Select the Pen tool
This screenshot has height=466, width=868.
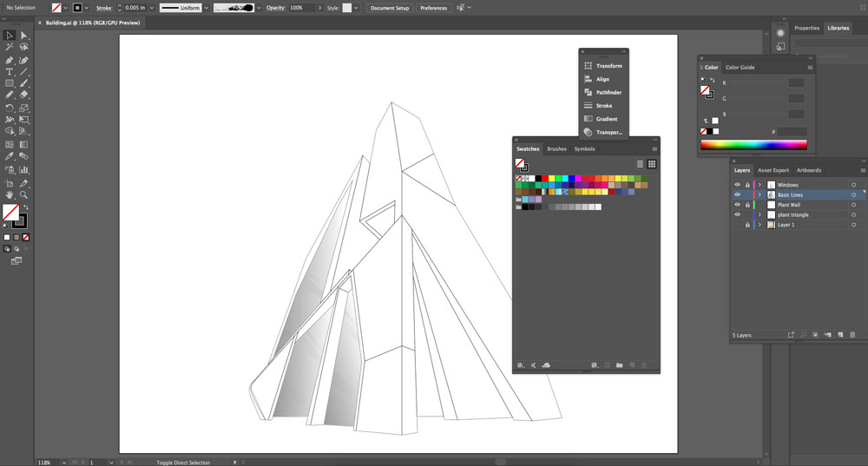pyautogui.click(x=10, y=60)
